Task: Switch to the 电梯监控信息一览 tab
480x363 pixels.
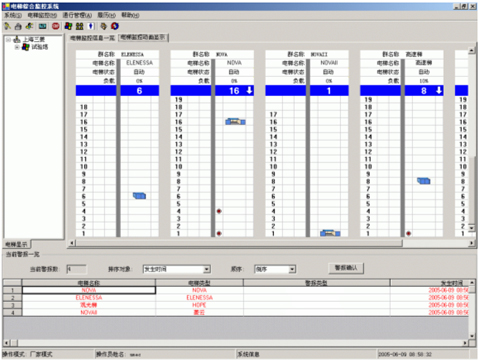Action: click(92, 38)
